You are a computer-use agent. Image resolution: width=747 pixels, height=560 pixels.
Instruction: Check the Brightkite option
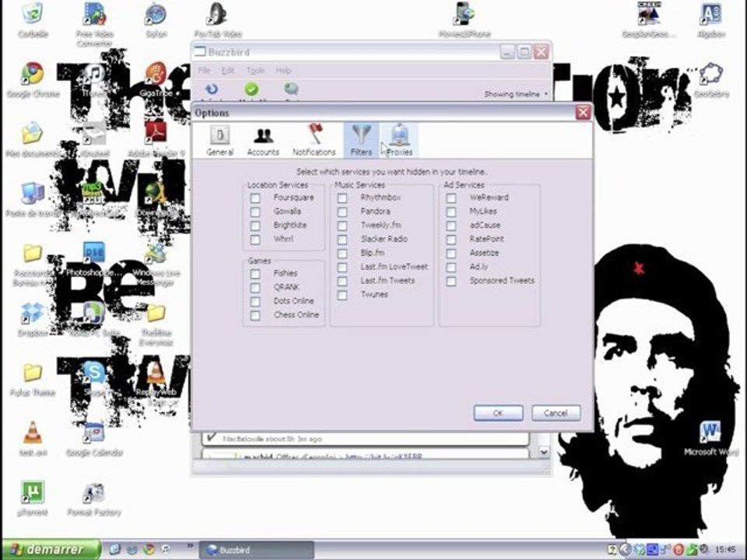click(255, 226)
